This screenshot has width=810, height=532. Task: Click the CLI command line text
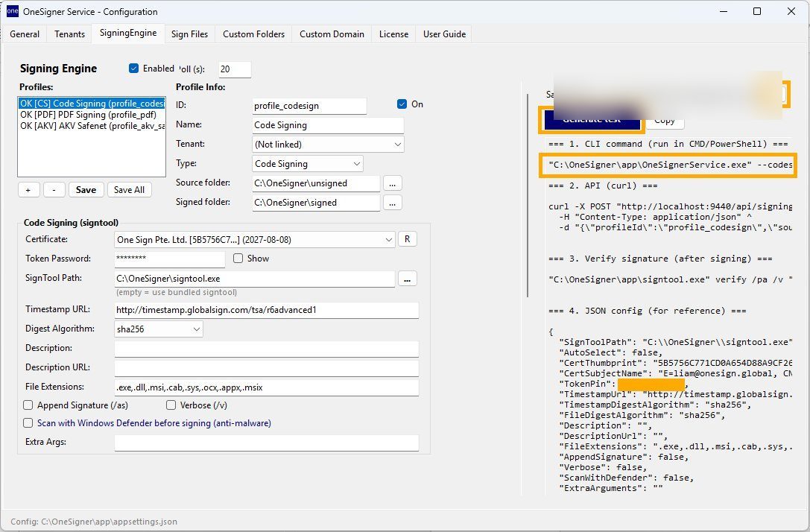coord(670,165)
